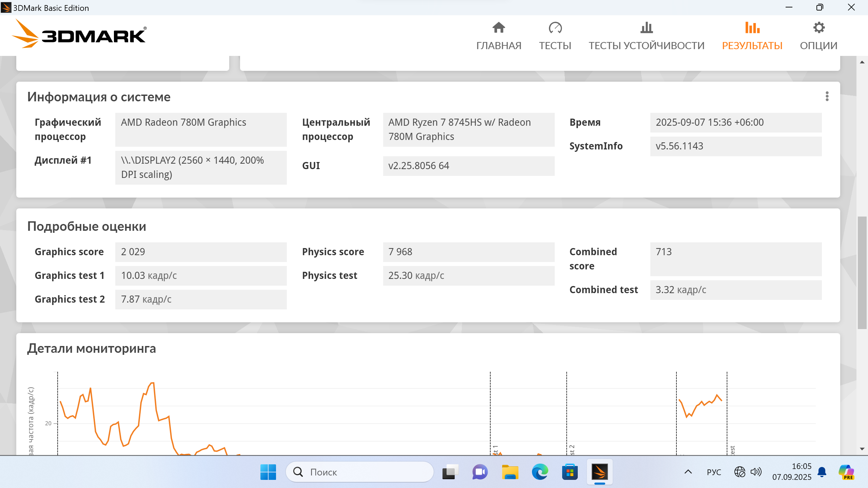Click the РУС language indicator
The width and height of the screenshot is (868, 488).
point(714,472)
